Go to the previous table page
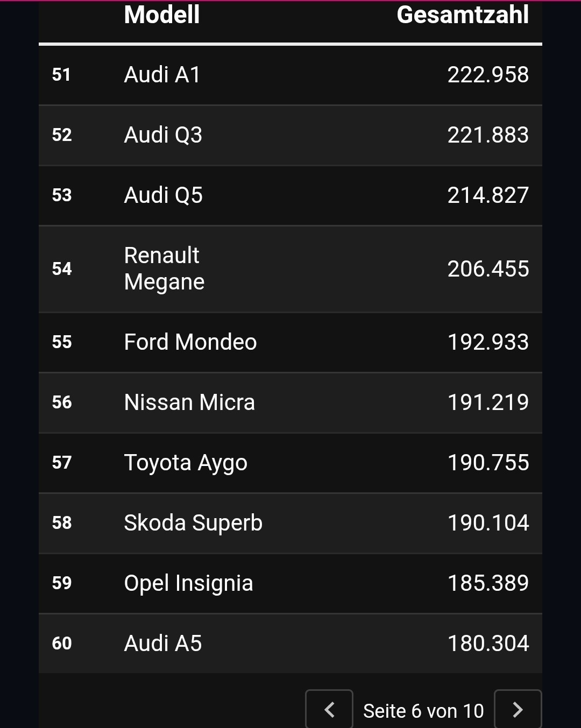Viewport: 581px width, 728px height. (329, 710)
